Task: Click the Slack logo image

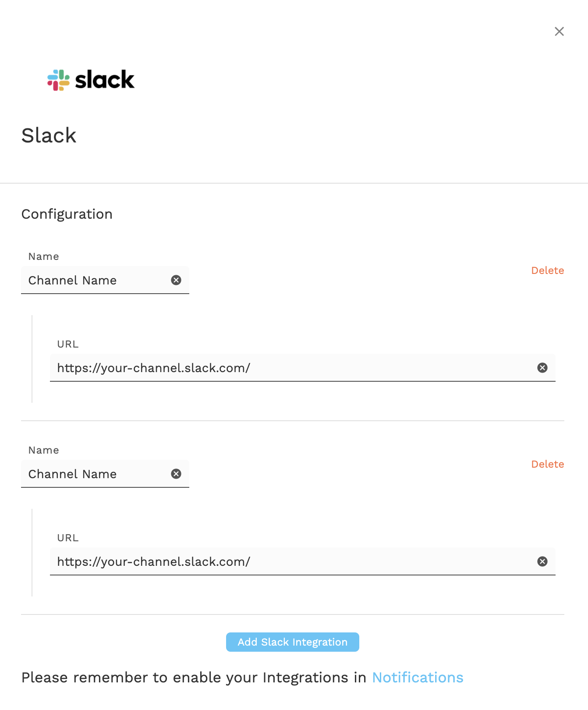Action: [91, 80]
